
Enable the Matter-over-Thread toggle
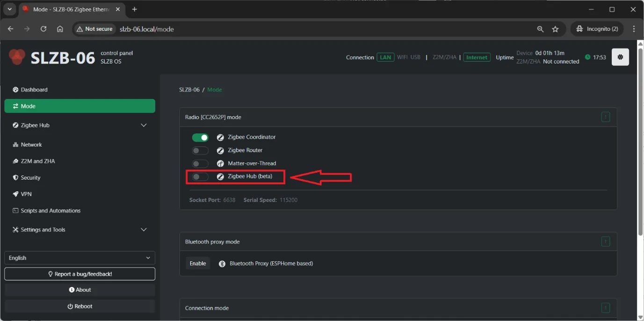(x=200, y=164)
